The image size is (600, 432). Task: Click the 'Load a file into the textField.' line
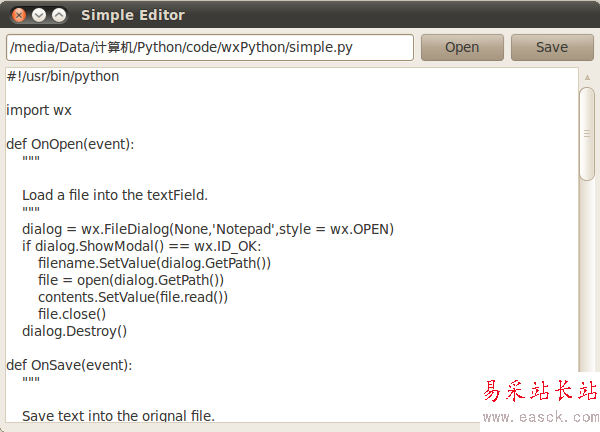114,195
